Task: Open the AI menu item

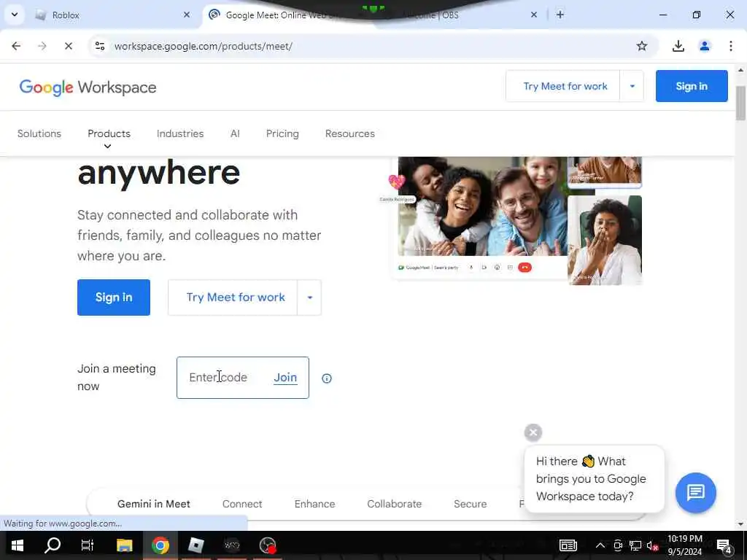Action: [235, 134]
